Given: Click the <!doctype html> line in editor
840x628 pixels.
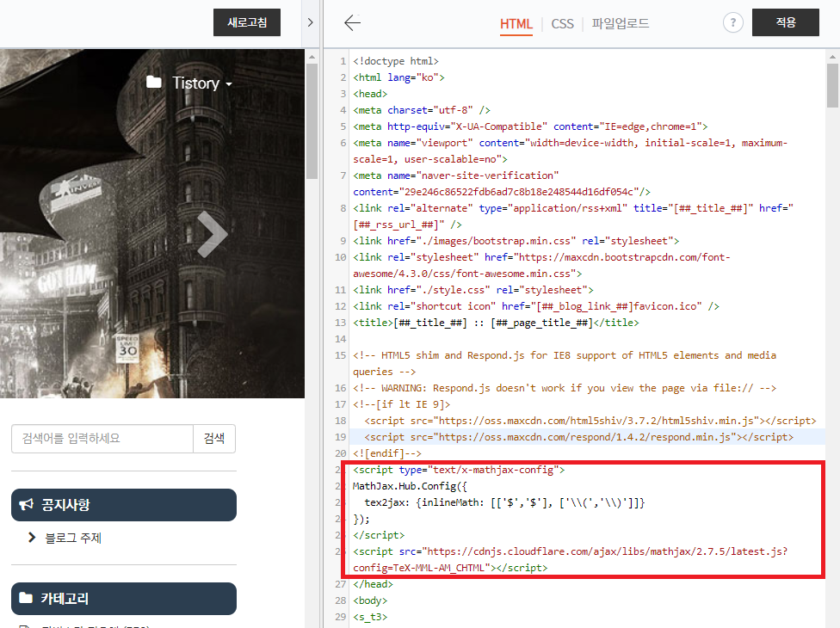Looking at the screenshot, I should (x=396, y=61).
